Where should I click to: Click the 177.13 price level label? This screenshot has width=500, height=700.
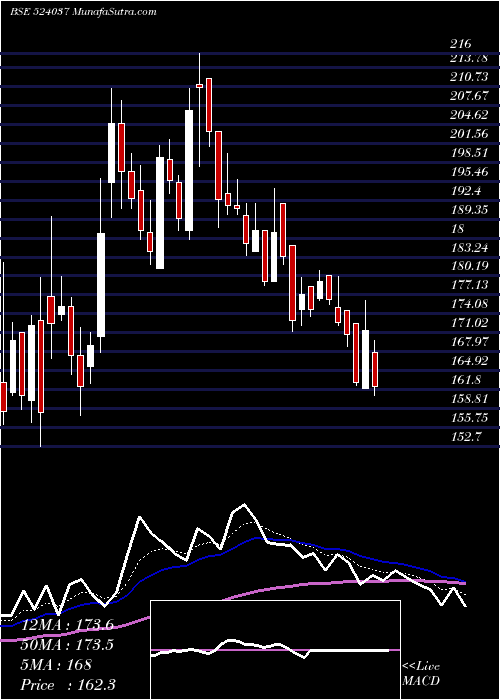[x=469, y=285]
